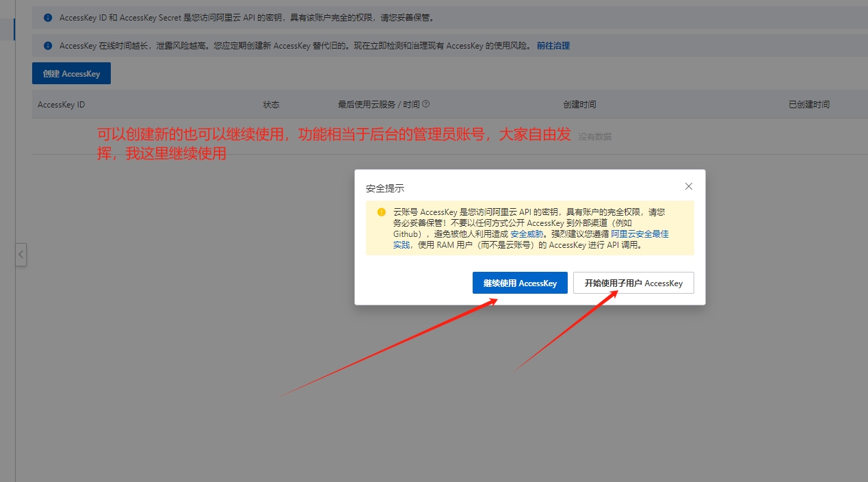Screen dimensions: 868x482
Task: Open the 前往治理 link
Action: coord(553,46)
